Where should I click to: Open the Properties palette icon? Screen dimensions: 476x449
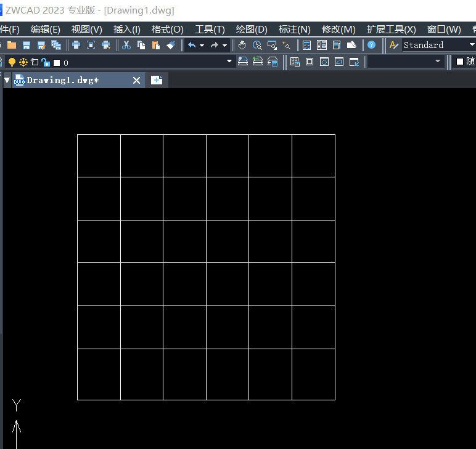tap(306, 45)
